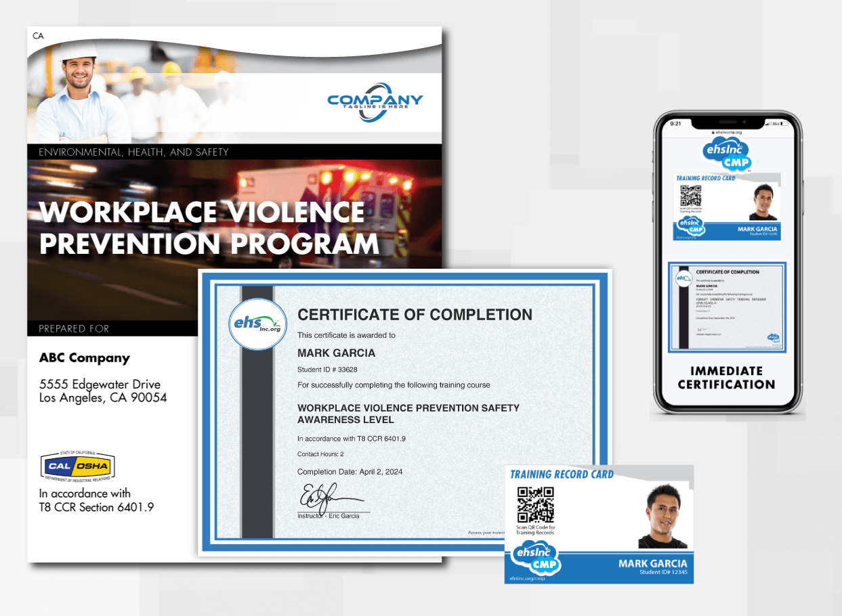Click the 'Contact Hours: 2' line
Screen dimensions: 842x616
(321, 454)
